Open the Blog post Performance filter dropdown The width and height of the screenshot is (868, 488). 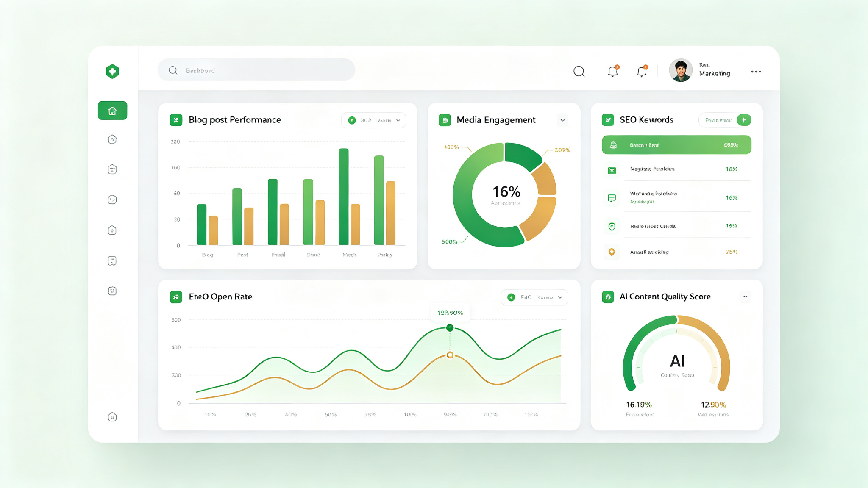pyautogui.click(x=373, y=120)
